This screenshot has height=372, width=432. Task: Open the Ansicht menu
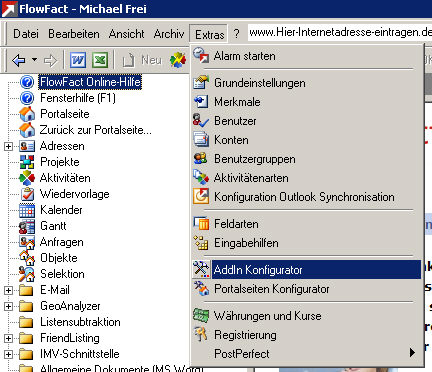126,34
